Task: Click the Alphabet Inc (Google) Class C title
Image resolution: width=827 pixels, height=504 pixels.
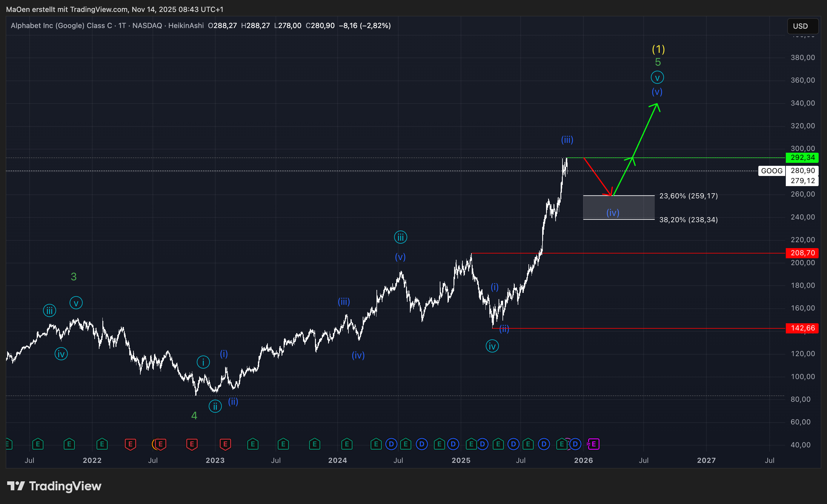Action: 62,25
